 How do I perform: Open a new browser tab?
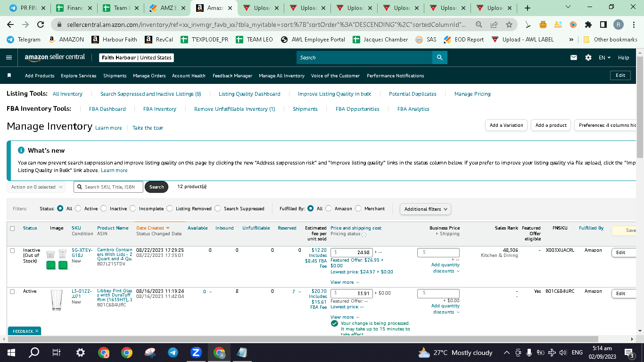[x=528, y=8]
